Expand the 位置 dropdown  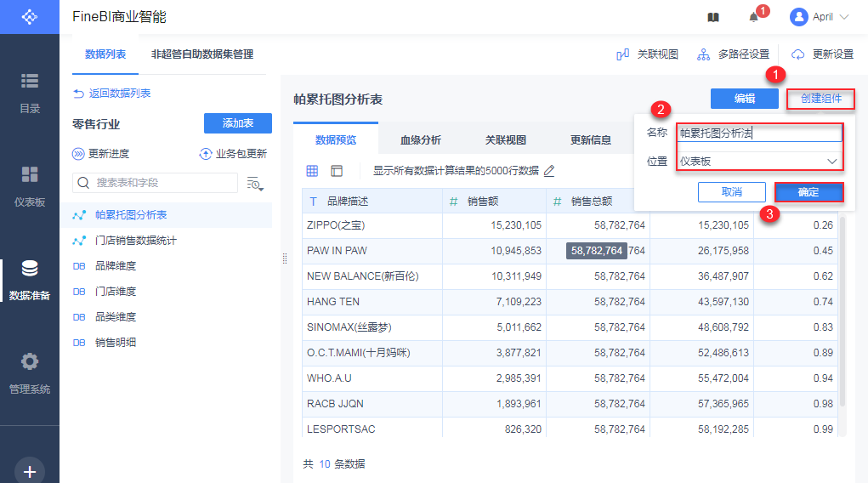pyautogui.click(x=759, y=161)
